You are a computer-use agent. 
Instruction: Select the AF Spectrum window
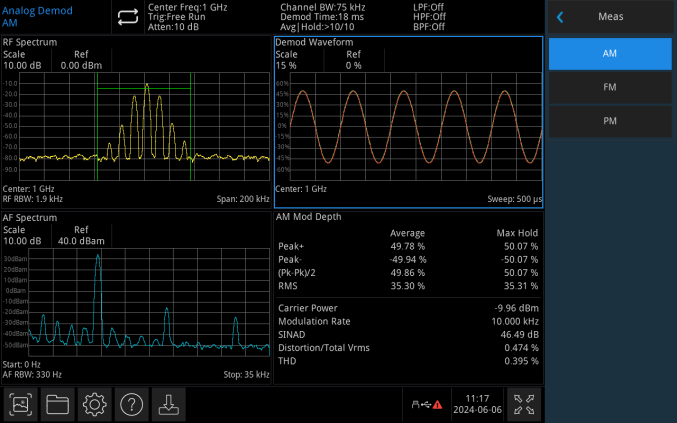click(136, 300)
